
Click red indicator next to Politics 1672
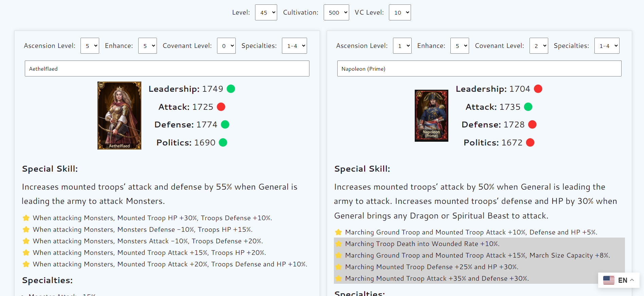tap(530, 142)
